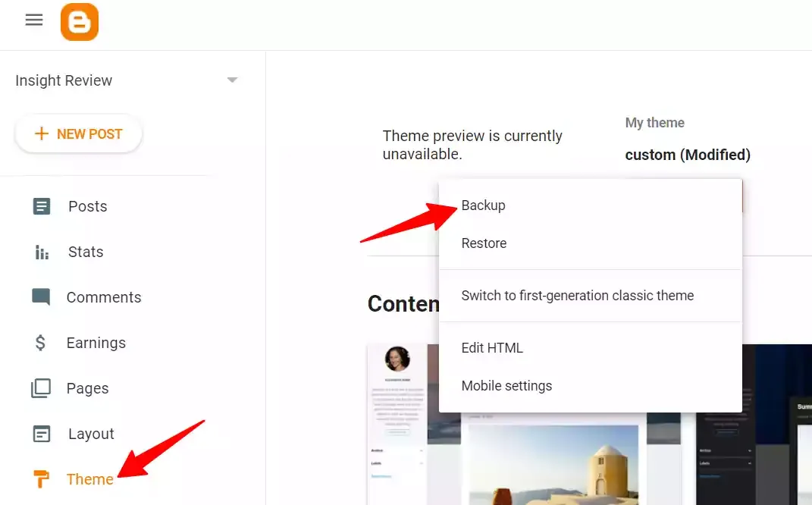The width and height of the screenshot is (812, 505).
Task: Select Theme in the sidebar
Action: [89, 479]
